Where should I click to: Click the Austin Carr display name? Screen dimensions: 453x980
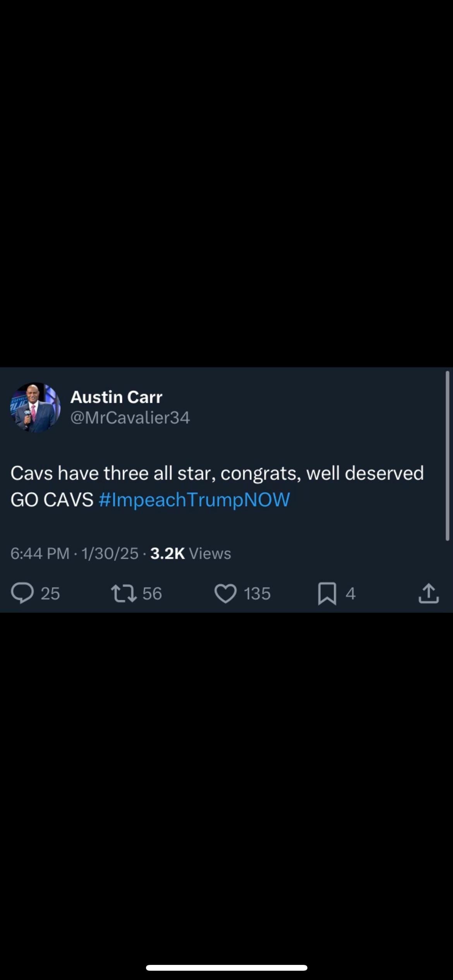coord(116,397)
